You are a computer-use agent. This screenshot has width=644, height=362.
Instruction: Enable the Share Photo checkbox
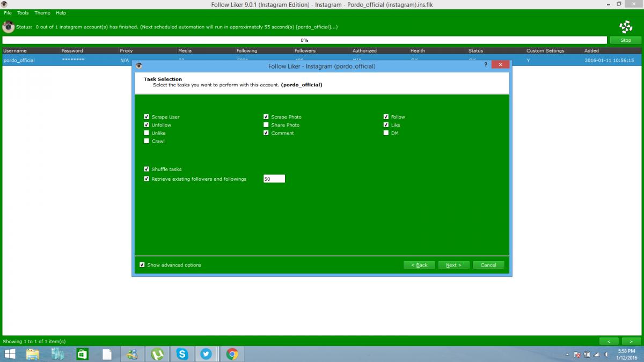(266, 125)
